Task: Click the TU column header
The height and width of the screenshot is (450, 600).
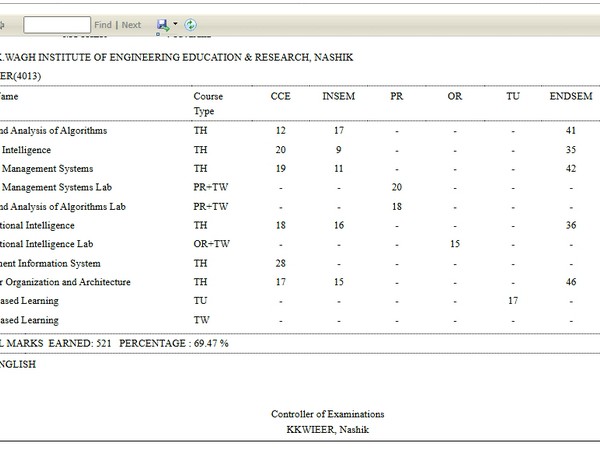Action: [513, 96]
